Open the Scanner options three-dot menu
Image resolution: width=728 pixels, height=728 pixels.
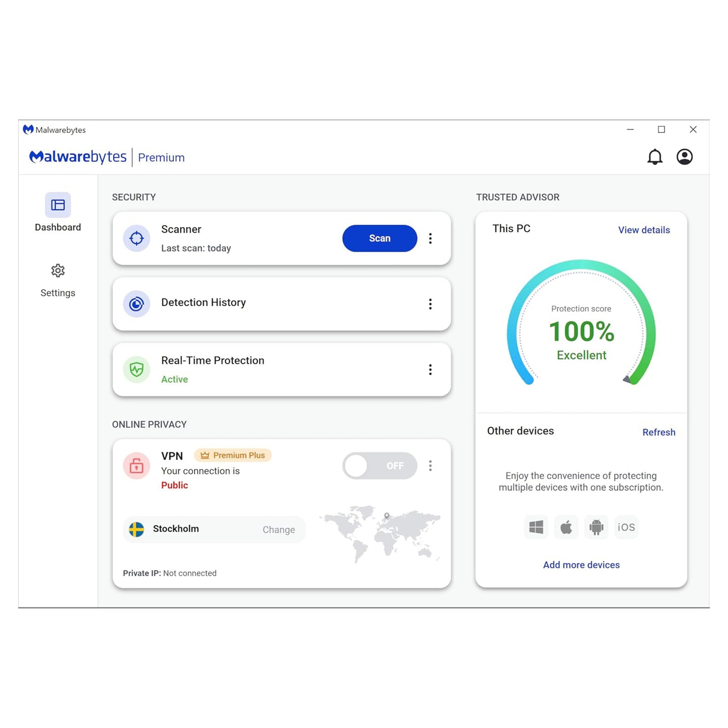point(431,238)
